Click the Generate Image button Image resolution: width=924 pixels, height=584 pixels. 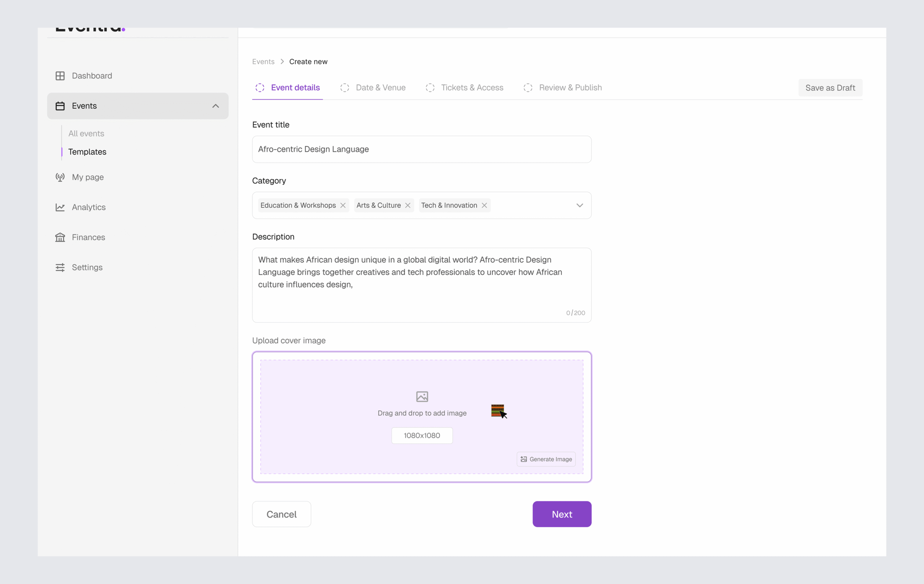[546, 459]
